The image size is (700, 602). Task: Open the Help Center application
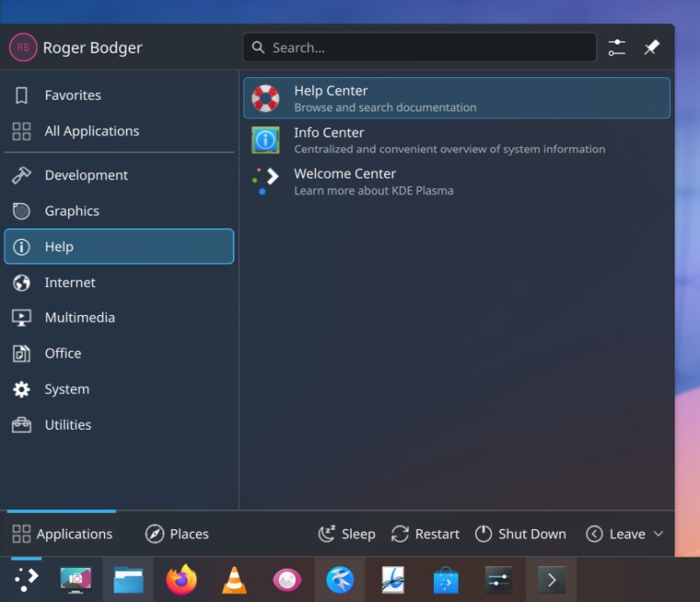[456, 98]
